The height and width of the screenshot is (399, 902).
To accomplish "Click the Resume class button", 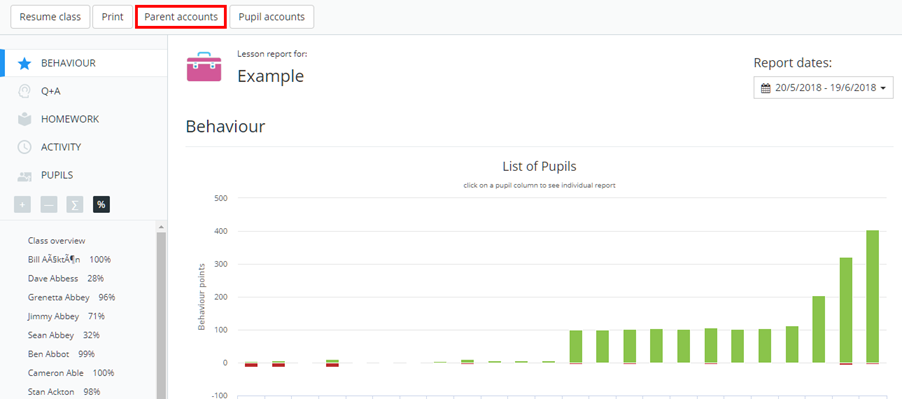I will point(50,17).
